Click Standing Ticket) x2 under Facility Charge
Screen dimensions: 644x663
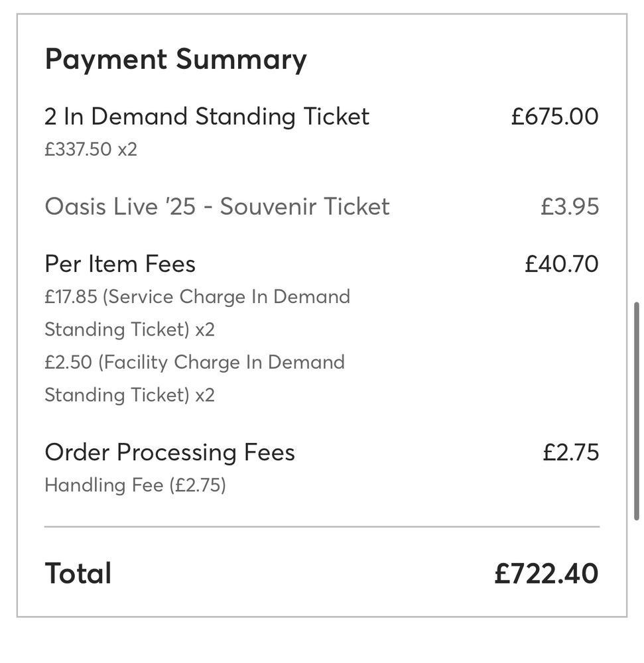tap(129, 395)
